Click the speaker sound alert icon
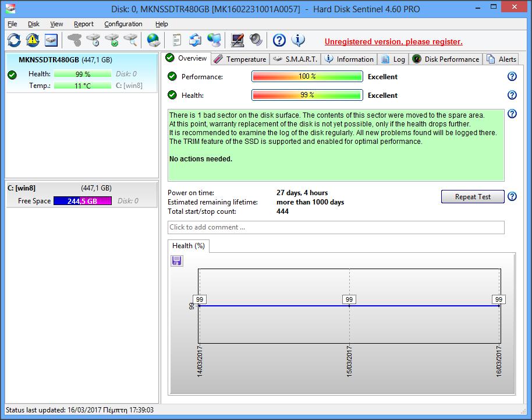532x420 pixels. tap(256, 40)
